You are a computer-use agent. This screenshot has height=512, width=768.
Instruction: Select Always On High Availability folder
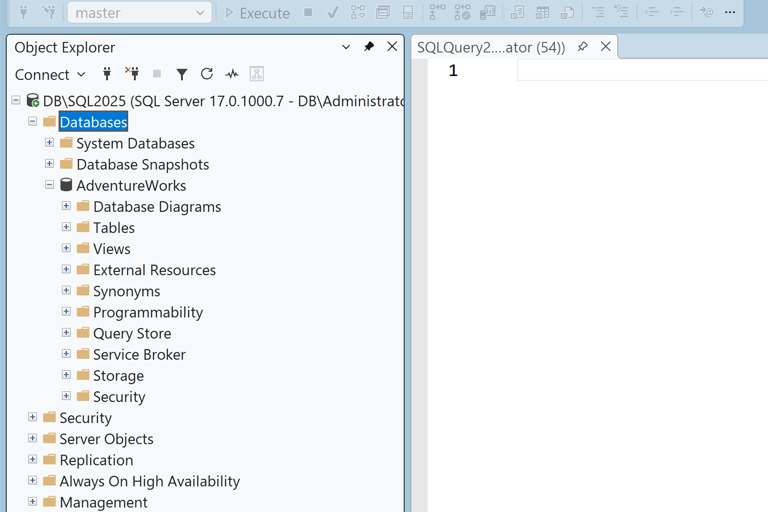(x=149, y=482)
